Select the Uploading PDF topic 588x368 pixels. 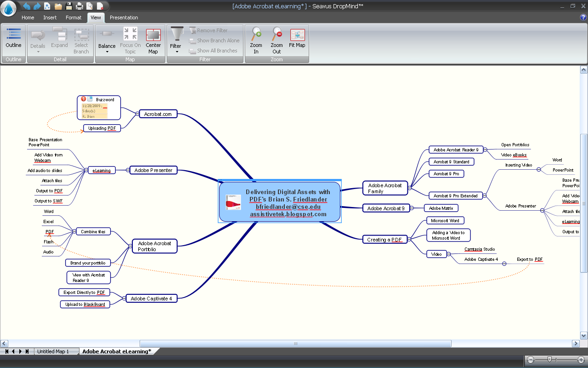[x=102, y=128]
